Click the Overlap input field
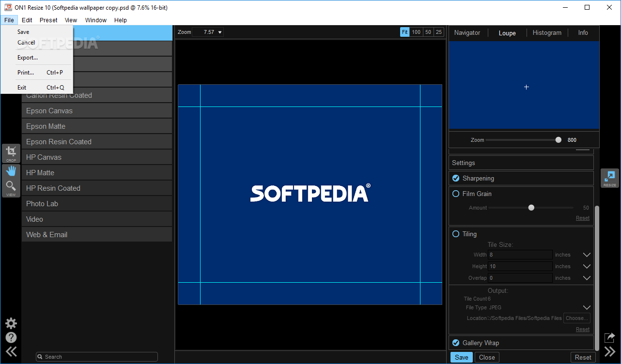 pos(520,278)
